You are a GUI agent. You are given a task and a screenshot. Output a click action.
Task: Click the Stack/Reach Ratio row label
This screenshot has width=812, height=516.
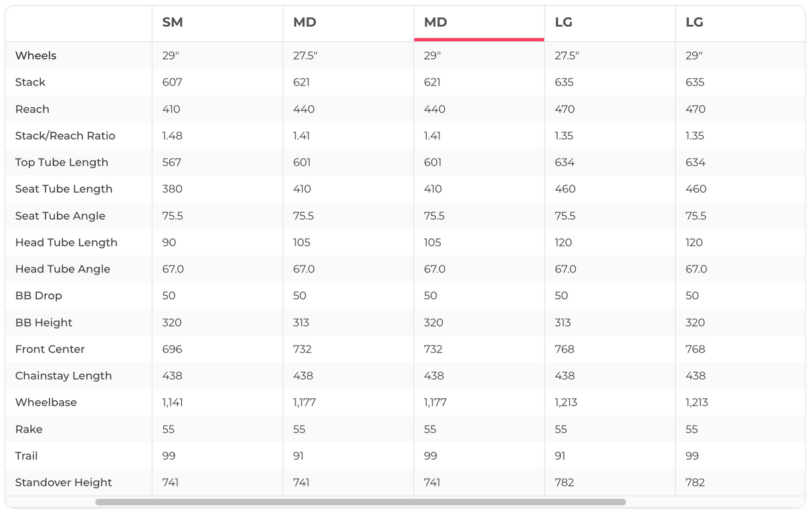65,136
